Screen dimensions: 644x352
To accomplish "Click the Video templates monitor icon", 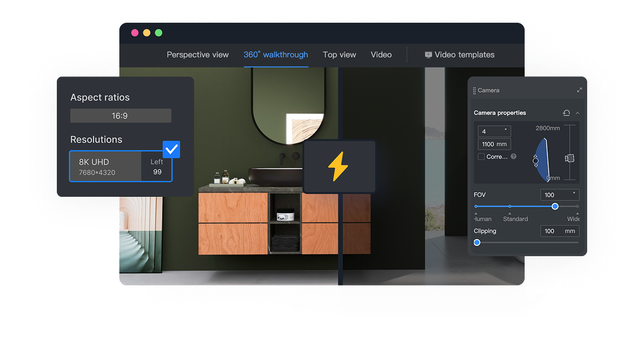I will (x=428, y=54).
